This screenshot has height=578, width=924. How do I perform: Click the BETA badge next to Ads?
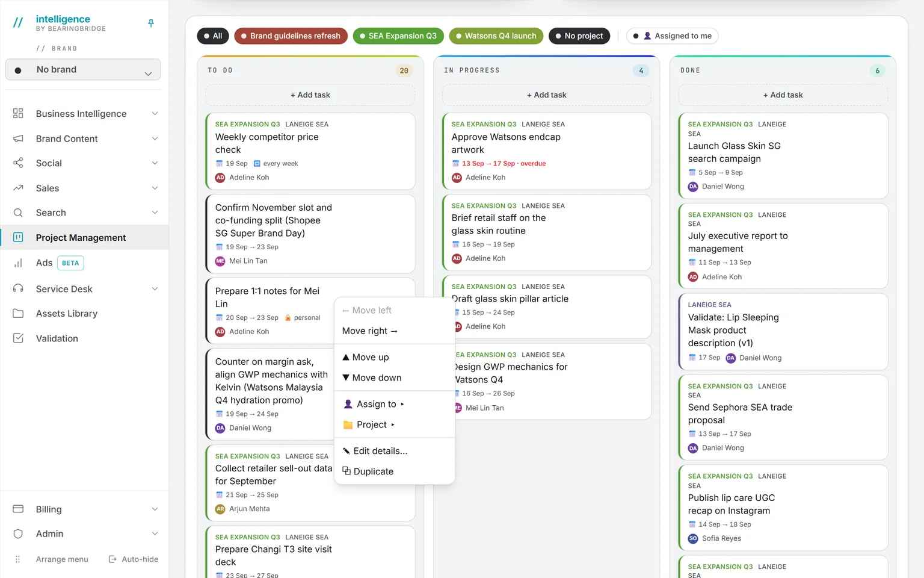pyautogui.click(x=70, y=263)
